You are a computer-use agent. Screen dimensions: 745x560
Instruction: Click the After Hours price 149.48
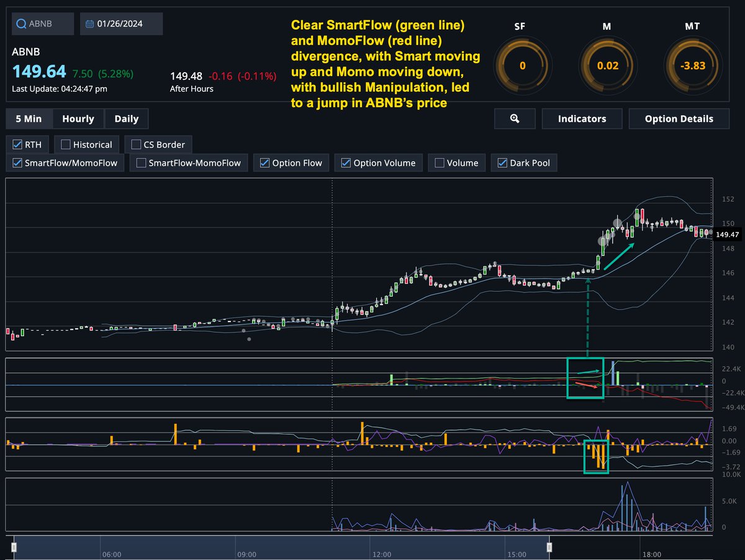coord(186,76)
